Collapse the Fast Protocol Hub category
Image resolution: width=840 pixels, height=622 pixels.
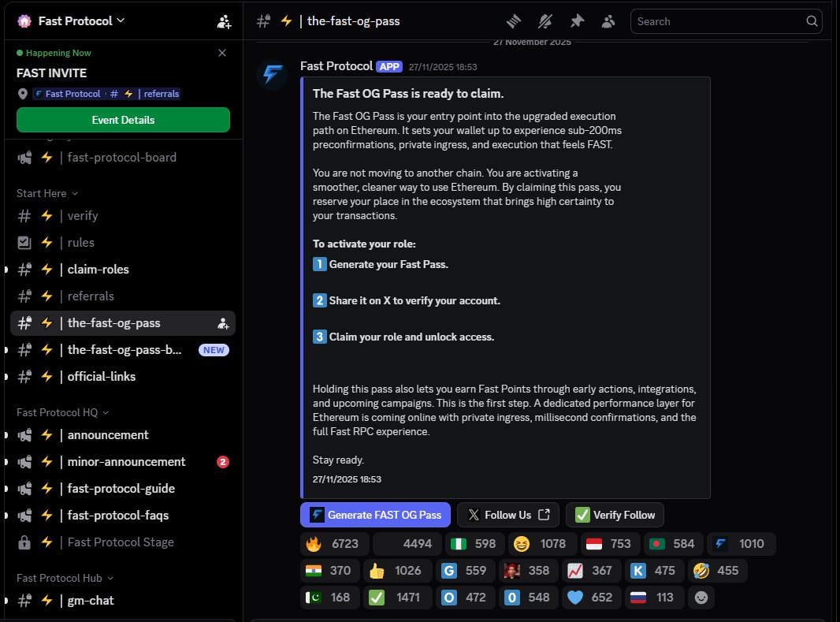(x=65, y=578)
